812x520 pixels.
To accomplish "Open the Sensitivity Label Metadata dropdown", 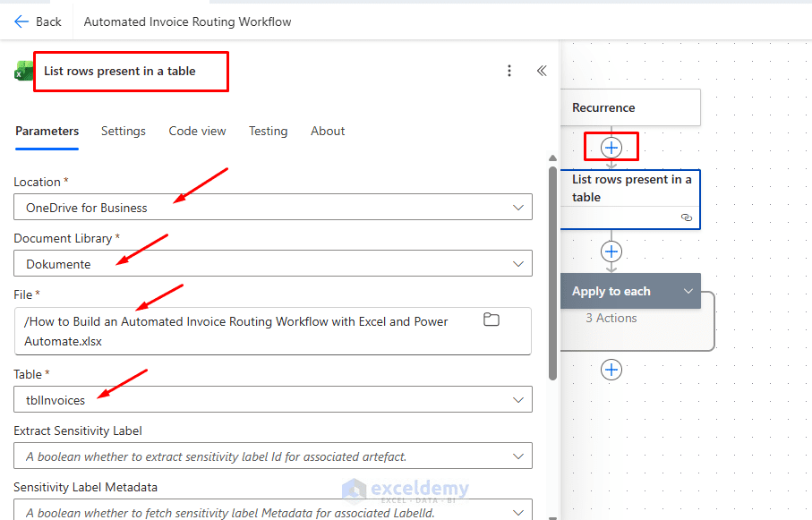I will [273, 510].
